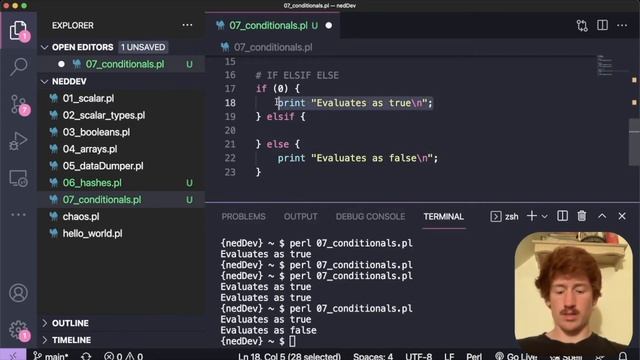
Task: Change LF end of line sequence
Action: 449,356
